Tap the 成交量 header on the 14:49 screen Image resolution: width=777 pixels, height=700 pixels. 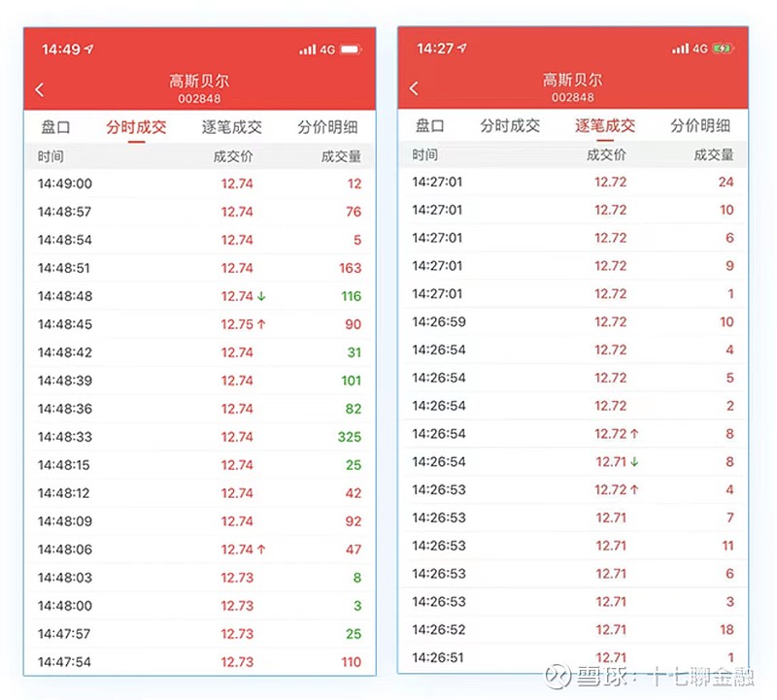tap(341, 156)
